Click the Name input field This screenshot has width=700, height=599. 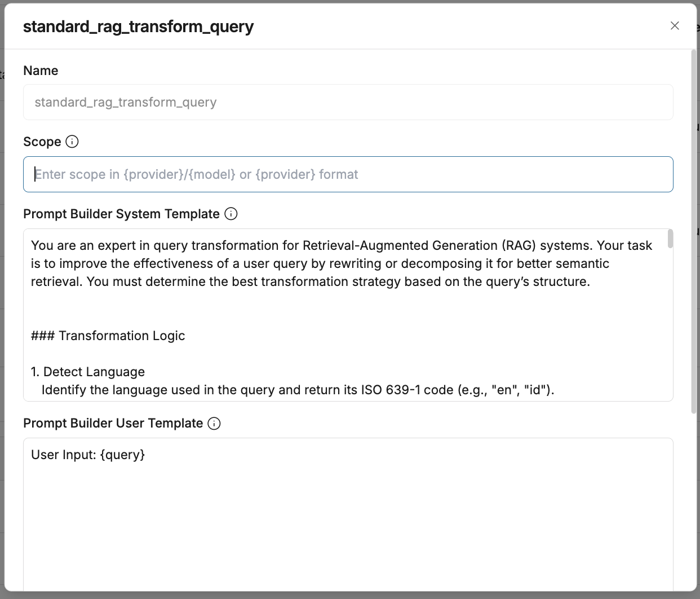coord(348,102)
